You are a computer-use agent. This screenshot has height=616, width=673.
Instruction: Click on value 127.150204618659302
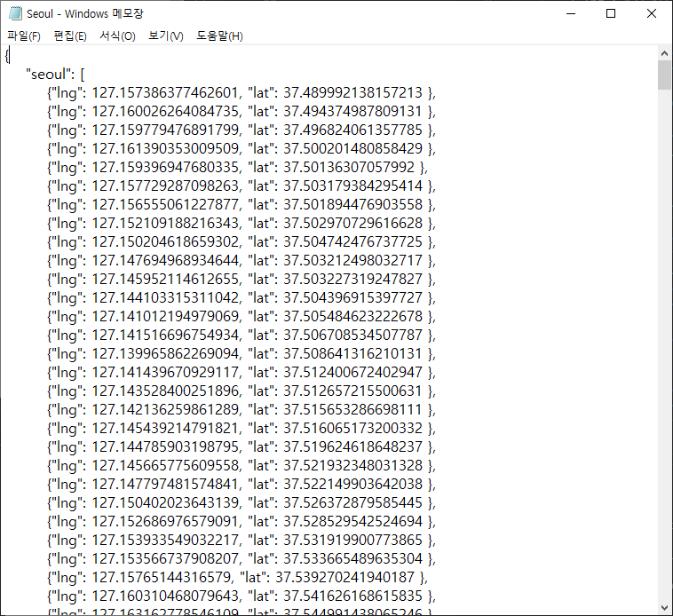(165, 242)
